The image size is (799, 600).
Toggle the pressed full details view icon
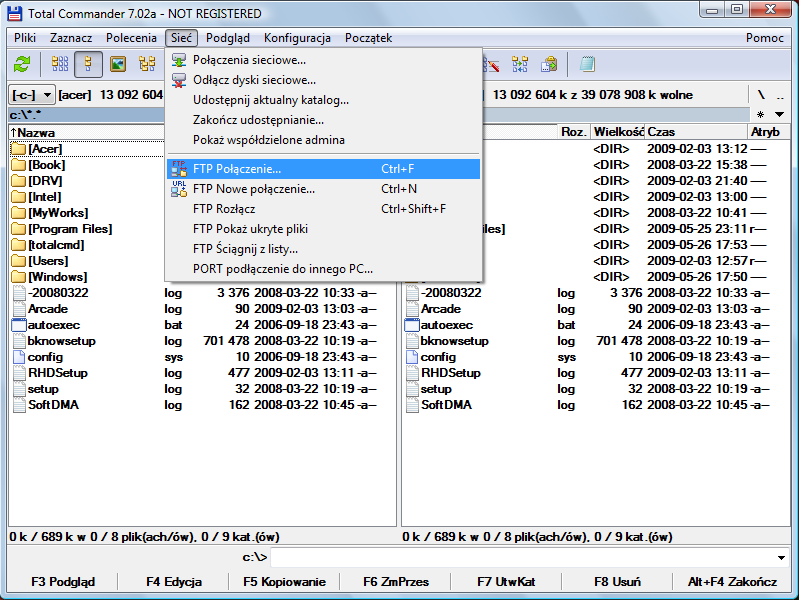coord(88,64)
